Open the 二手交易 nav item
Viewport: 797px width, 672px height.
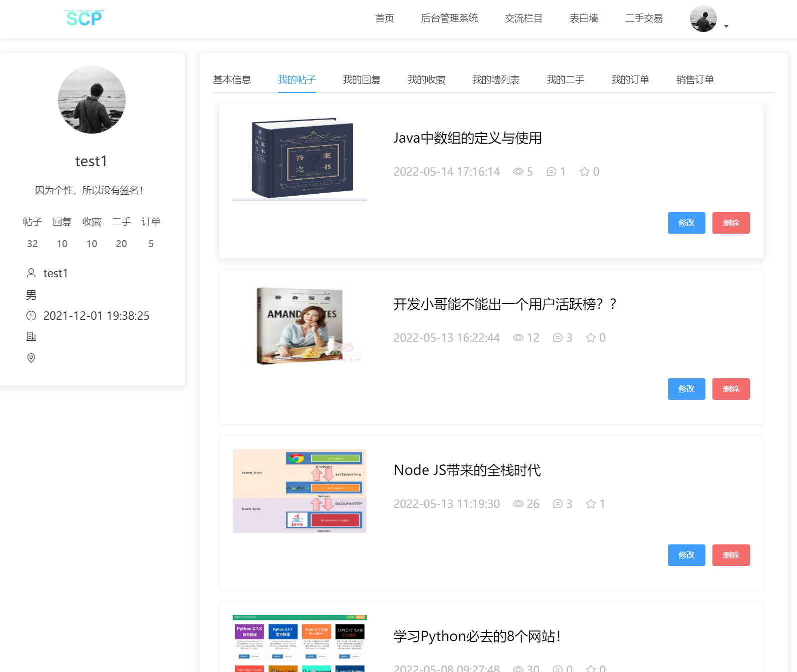click(643, 19)
